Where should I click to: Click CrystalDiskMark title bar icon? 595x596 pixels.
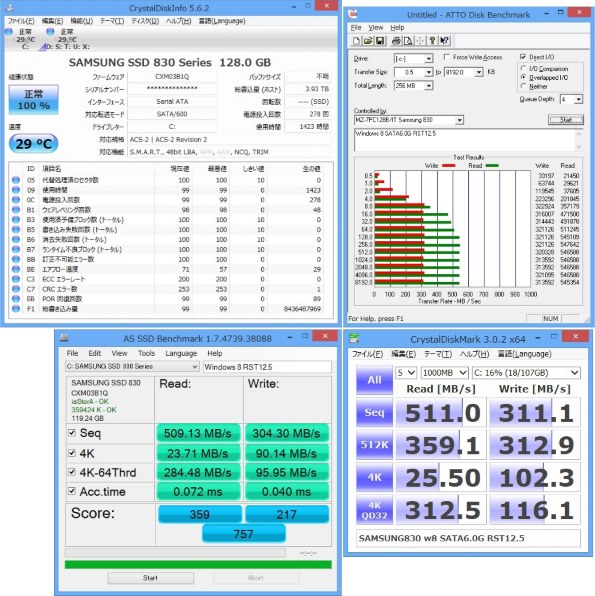coord(354,338)
